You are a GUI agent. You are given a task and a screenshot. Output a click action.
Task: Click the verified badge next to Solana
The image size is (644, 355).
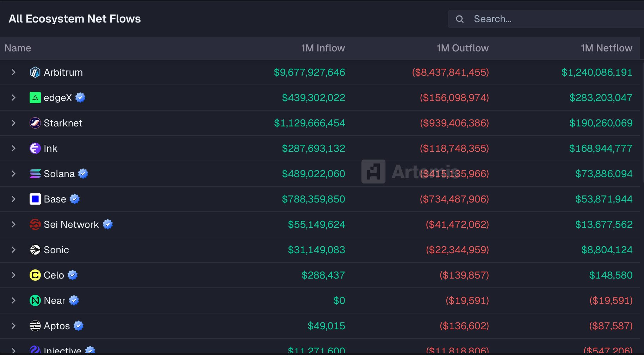pos(83,174)
